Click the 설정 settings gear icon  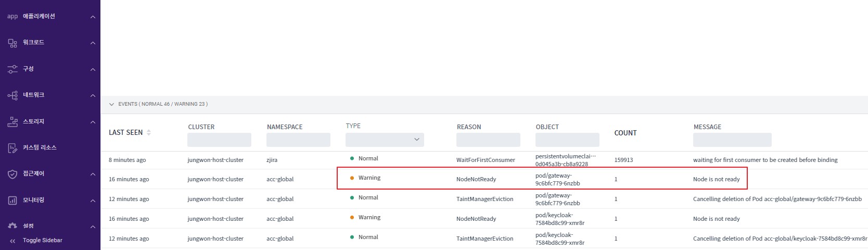coord(12,226)
